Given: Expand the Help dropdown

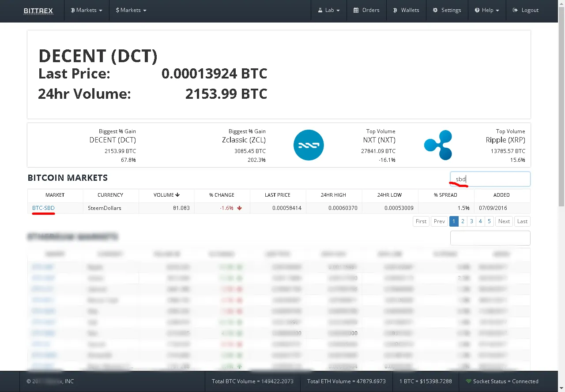Looking at the screenshot, I should [487, 10].
